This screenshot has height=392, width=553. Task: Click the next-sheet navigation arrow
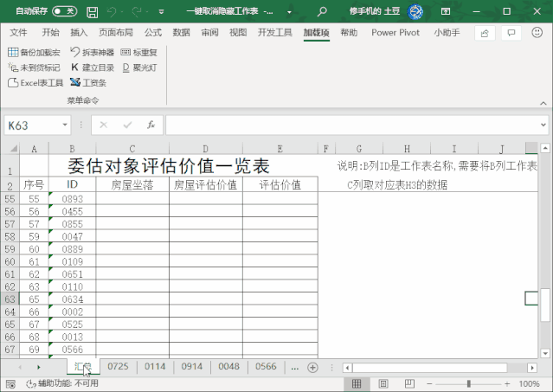(38, 367)
